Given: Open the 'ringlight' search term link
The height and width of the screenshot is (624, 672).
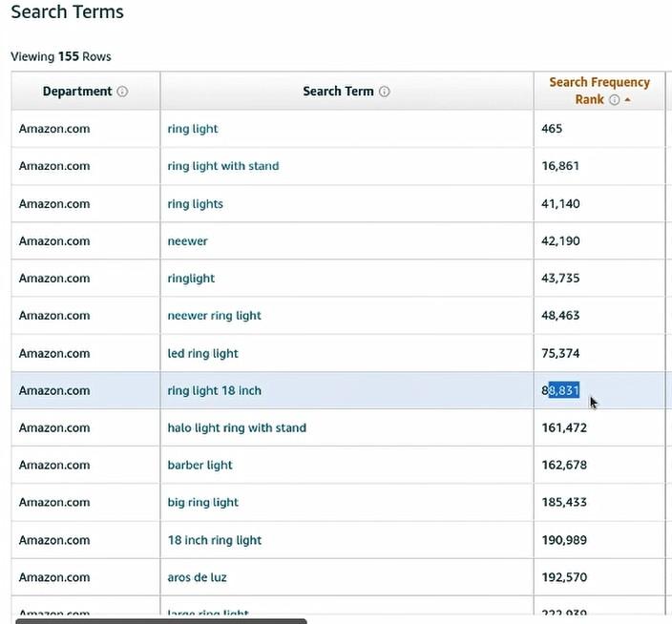Looking at the screenshot, I should [191, 279].
